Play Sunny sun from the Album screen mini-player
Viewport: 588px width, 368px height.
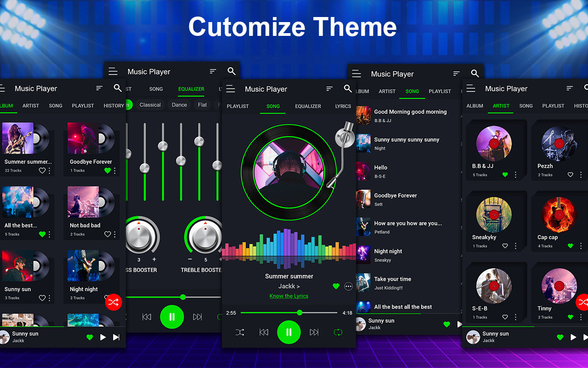tap(103, 337)
